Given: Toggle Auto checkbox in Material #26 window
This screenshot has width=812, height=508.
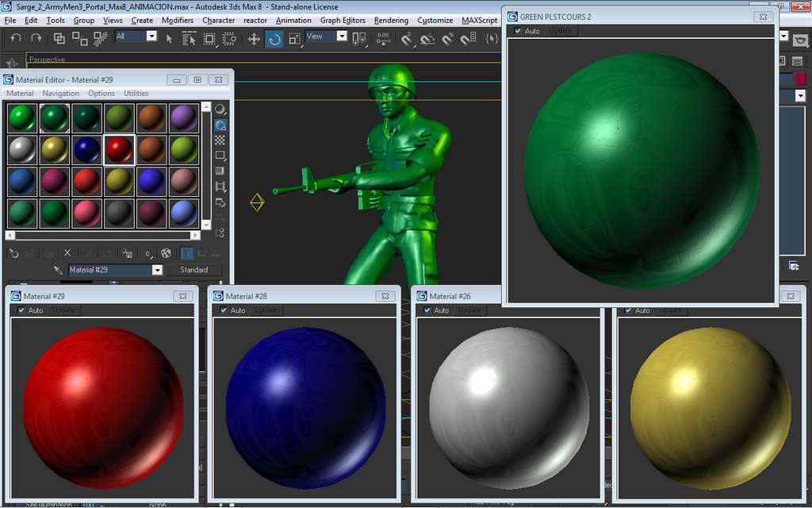Looking at the screenshot, I should coord(428,310).
